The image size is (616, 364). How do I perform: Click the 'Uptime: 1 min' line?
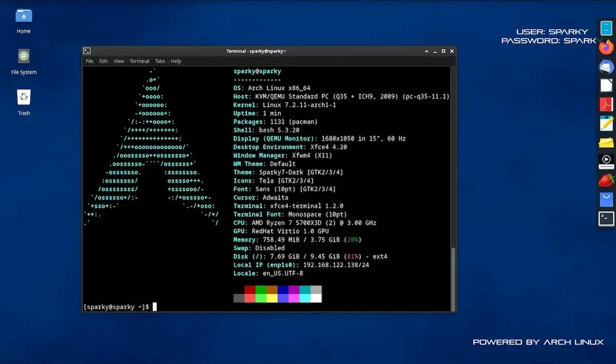257,113
